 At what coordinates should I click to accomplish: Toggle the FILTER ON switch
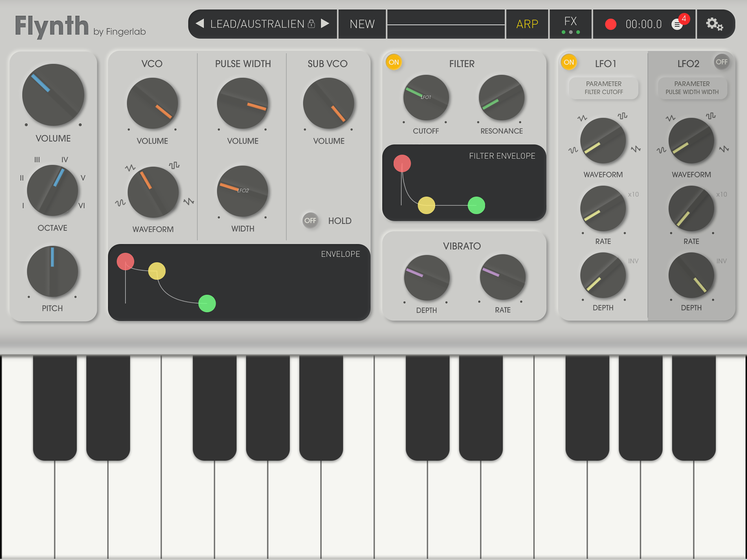coord(394,62)
